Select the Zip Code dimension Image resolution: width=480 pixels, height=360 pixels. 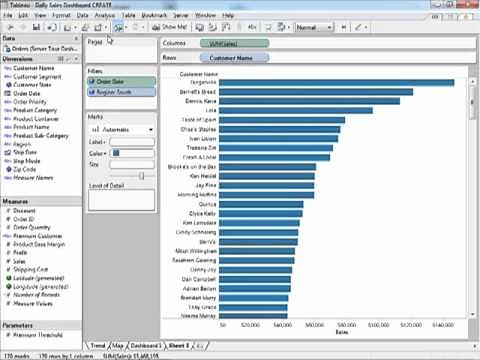point(24,169)
